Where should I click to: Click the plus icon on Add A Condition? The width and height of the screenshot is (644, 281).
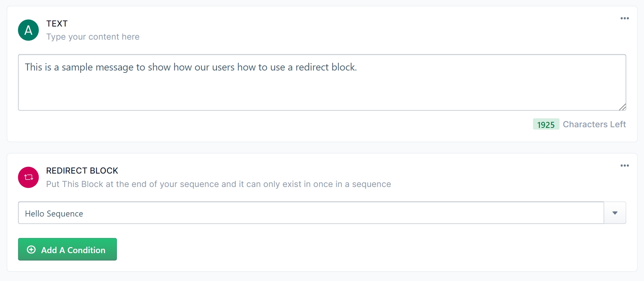click(x=31, y=249)
